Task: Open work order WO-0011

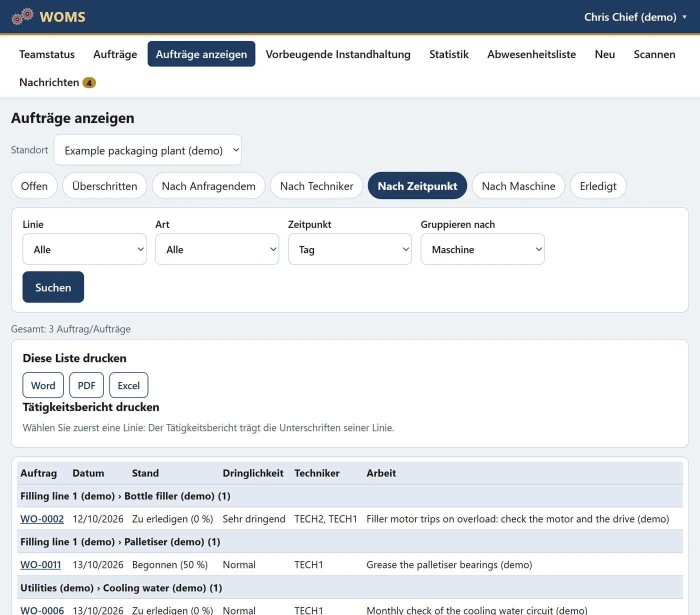Action: tap(40, 565)
